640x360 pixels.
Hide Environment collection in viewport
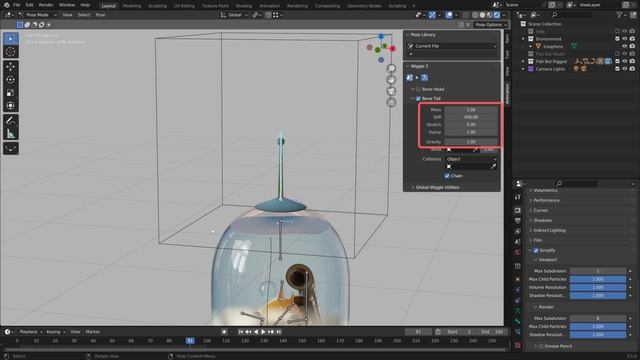[x=624, y=39]
